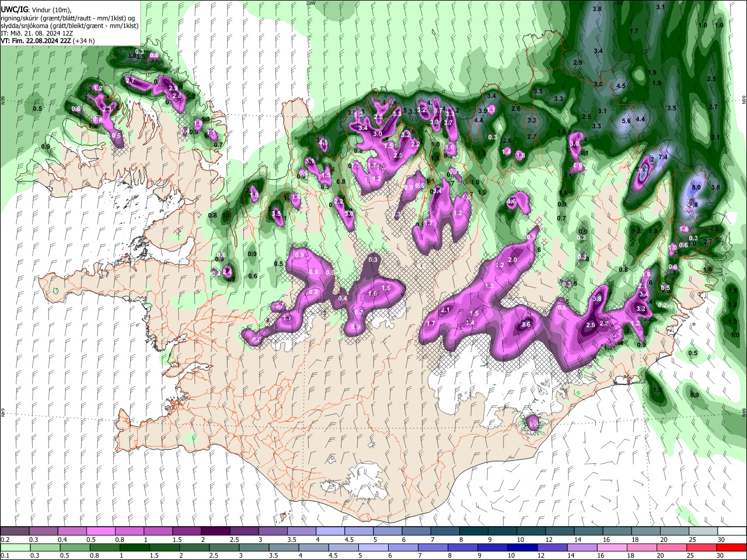Pick the darkest blue rain swatch between 10 and 12

pos(521,547)
